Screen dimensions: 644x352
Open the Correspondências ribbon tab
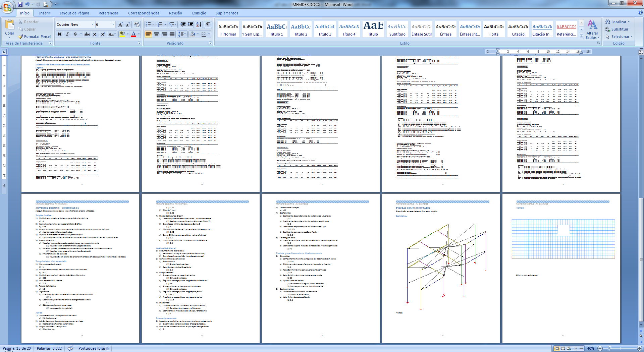[x=144, y=13]
